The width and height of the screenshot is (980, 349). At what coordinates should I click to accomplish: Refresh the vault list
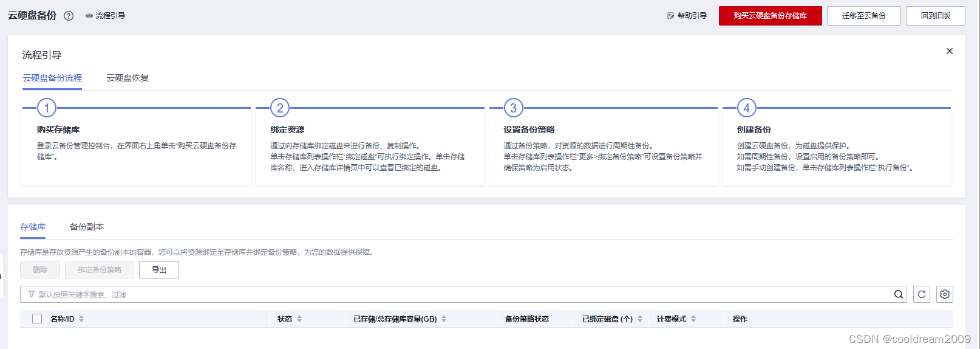922,294
